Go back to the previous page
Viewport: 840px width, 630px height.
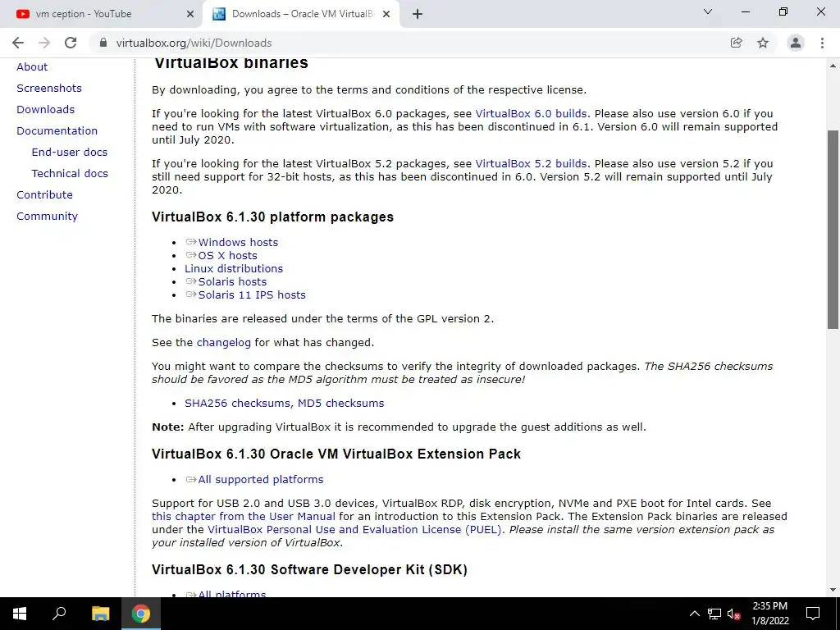[18, 43]
